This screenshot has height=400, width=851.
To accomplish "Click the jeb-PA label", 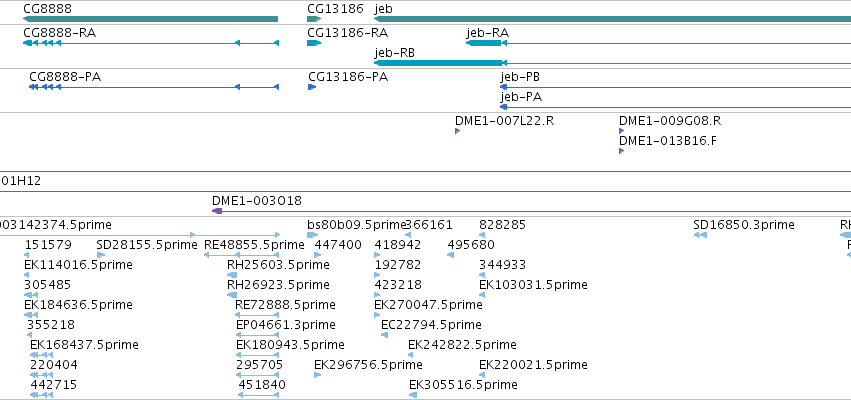I will [520, 97].
